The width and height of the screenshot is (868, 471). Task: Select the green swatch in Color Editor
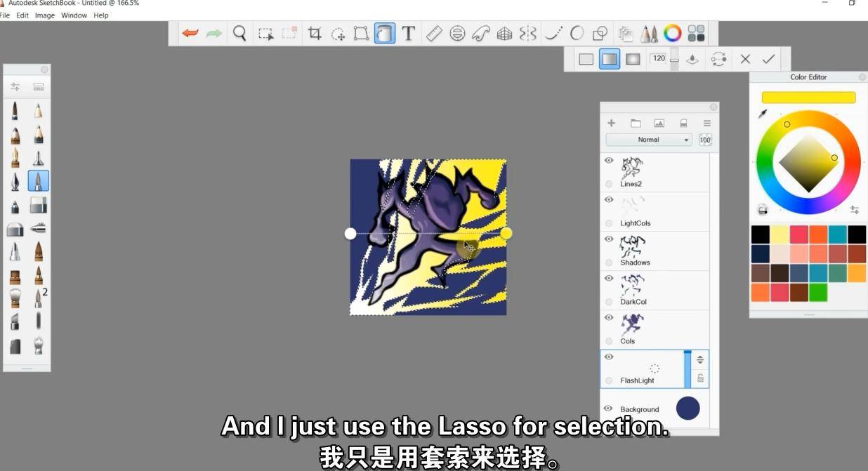click(x=819, y=292)
